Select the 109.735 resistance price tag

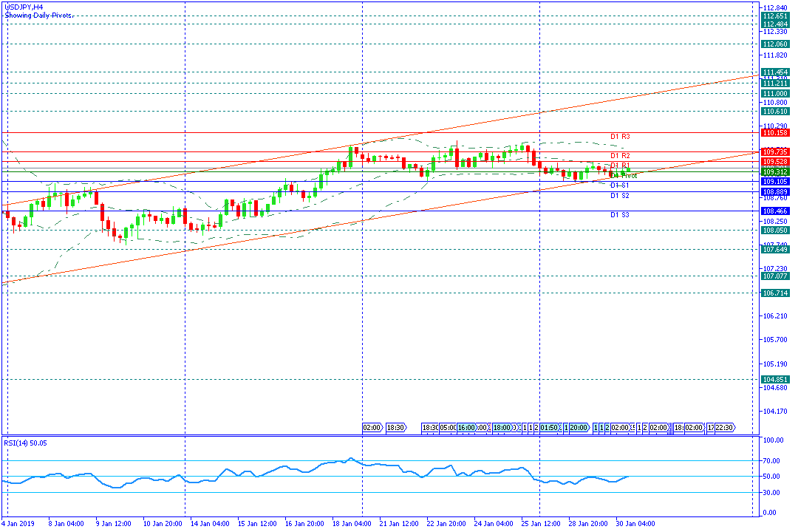[775, 151]
